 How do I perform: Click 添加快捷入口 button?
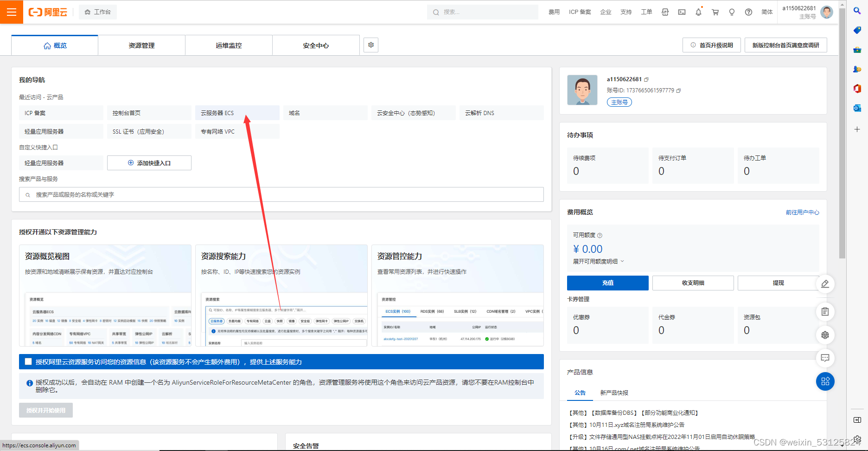pos(149,163)
